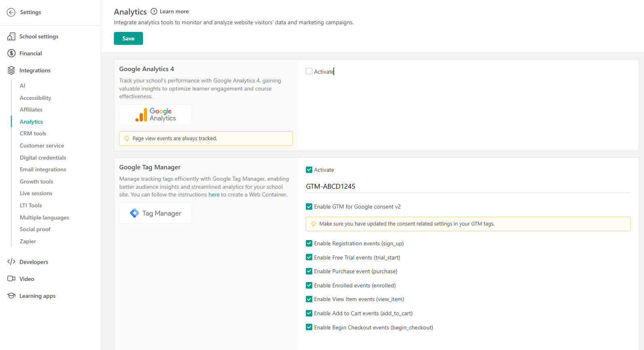Click the School settings building icon
Viewport: 644px width, 350px height.
11,36
